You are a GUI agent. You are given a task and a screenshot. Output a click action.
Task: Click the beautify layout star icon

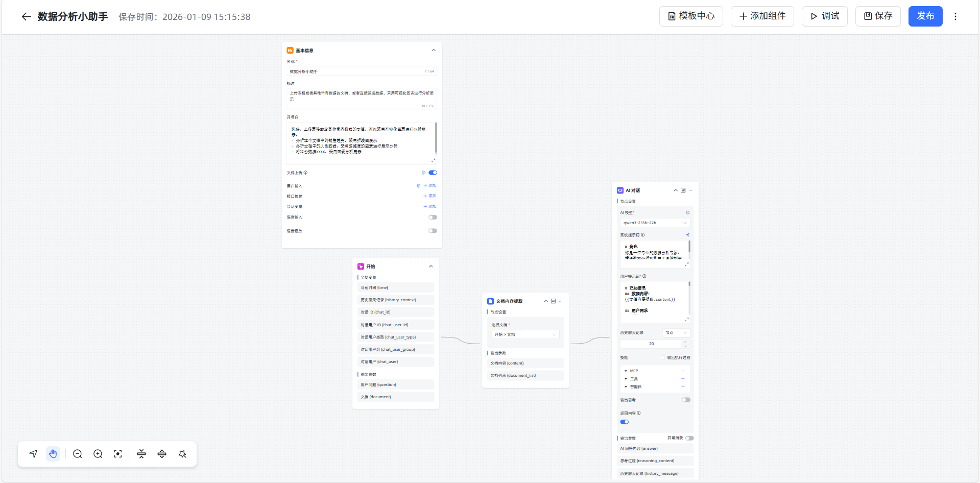point(182,454)
